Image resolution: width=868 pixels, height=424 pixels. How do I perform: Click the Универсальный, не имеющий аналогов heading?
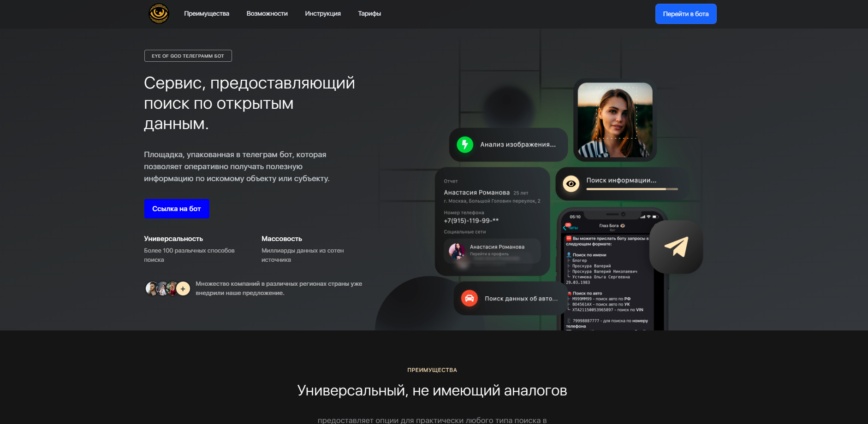[x=432, y=390]
